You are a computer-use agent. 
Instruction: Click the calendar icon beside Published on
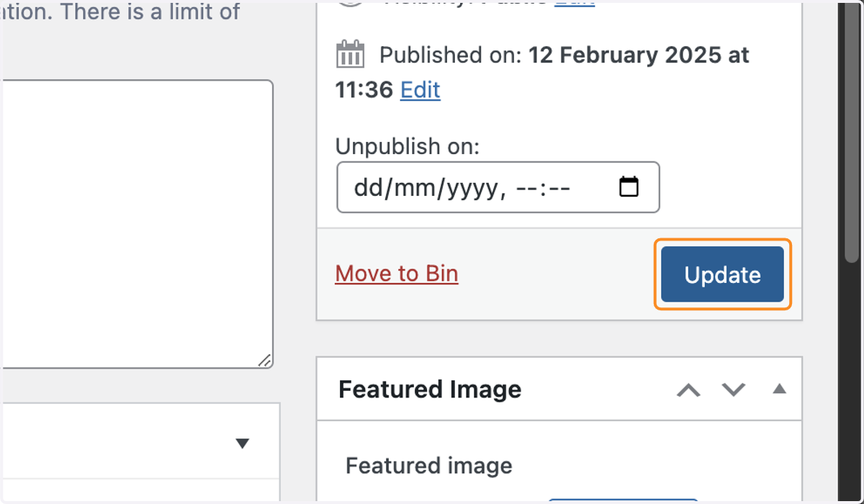(351, 55)
